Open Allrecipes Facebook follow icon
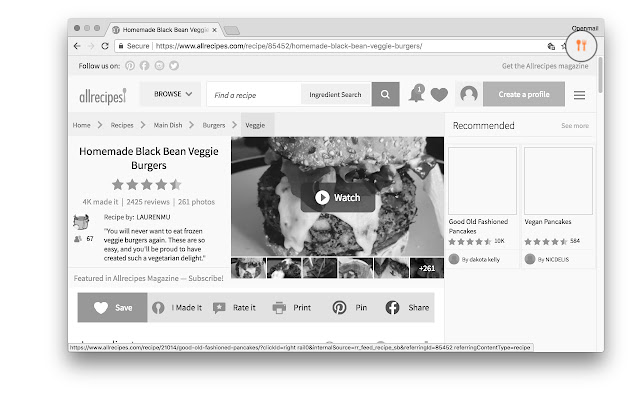The height and width of the screenshot is (400, 640). [144, 66]
